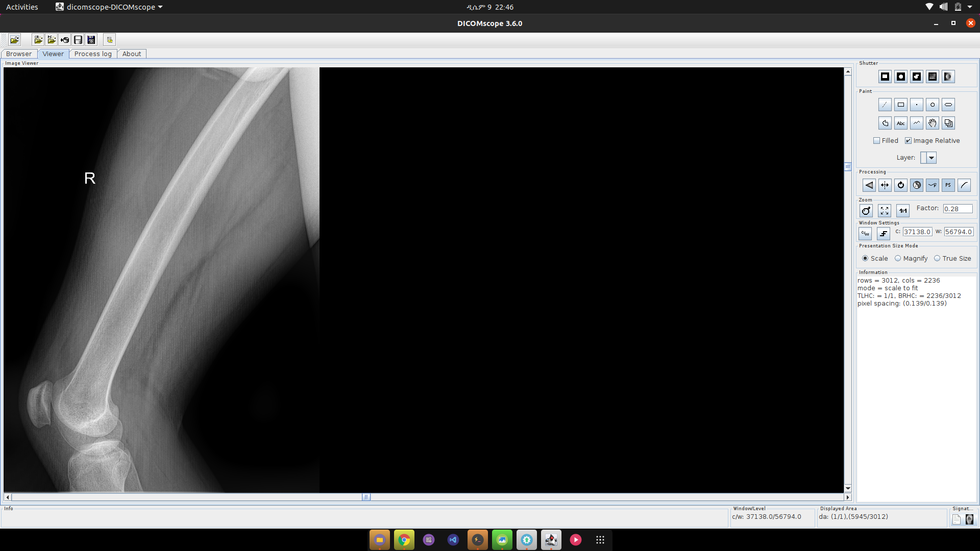The height and width of the screenshot is (551, 980).
Task: Open the dicomscope-DICOMscope application menu
Action: 109,7
